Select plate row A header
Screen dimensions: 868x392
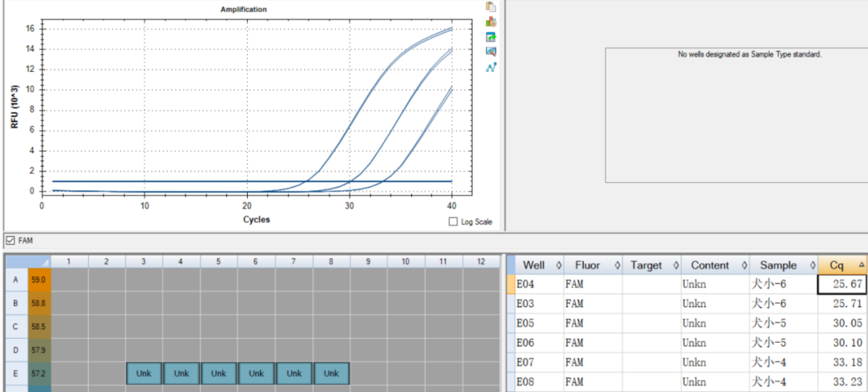click(16, 280)
